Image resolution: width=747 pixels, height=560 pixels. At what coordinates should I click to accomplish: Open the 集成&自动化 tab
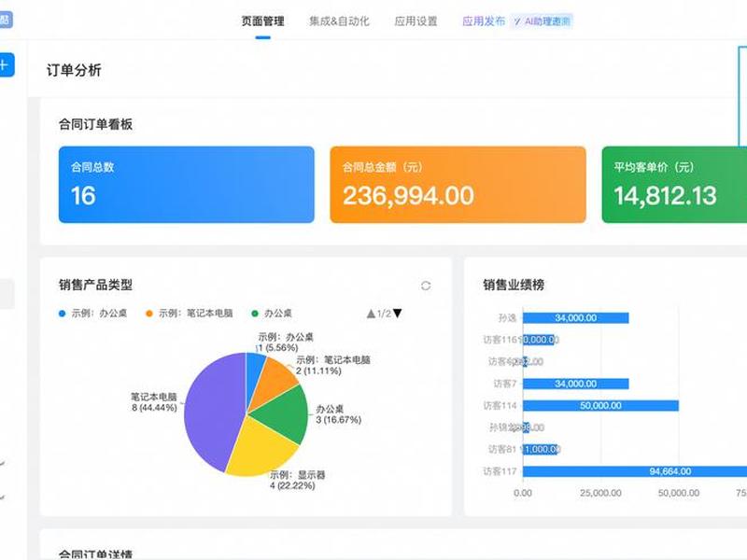339,21
